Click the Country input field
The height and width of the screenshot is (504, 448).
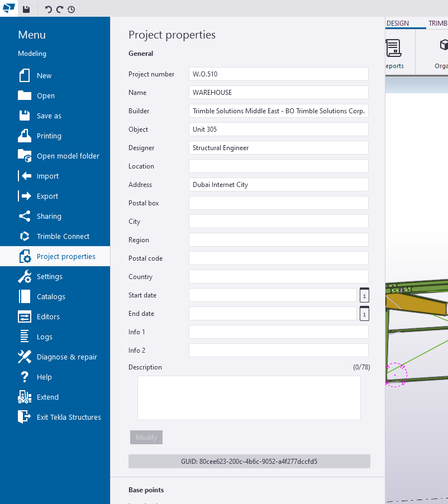tap(279, 277)
